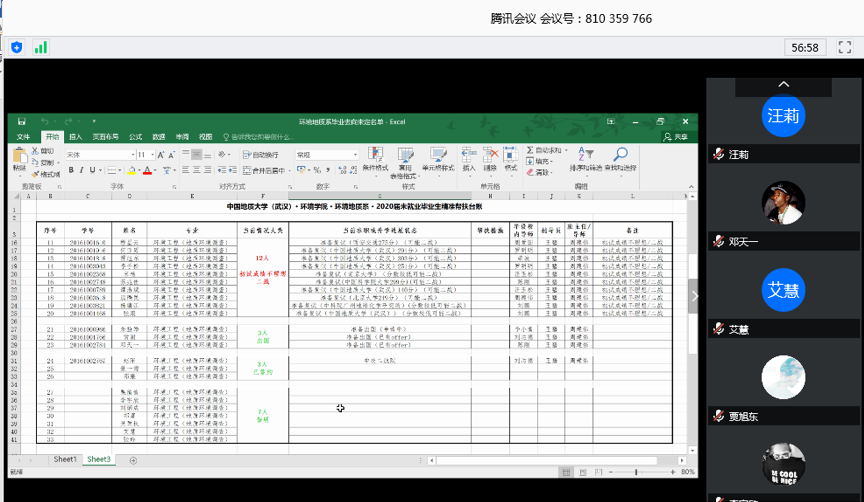Switch to the Insert (插入) ribbon tab
Viewport: 864px width, 502px height.
[x=76, y=137]
